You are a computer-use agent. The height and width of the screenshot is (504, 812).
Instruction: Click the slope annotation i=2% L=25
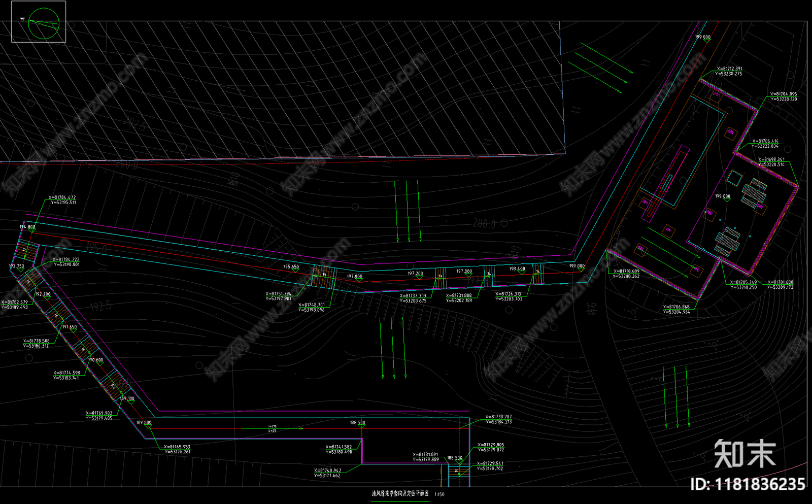pyautogui.click(x=273, y=428)
